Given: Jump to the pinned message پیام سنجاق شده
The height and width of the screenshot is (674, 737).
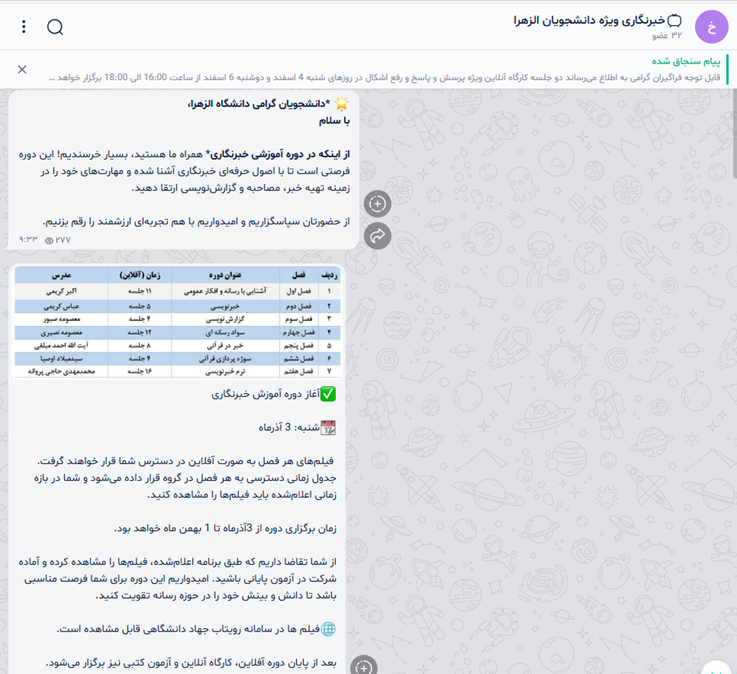Looking at the screenshot, I should click(x=686, y=61).
